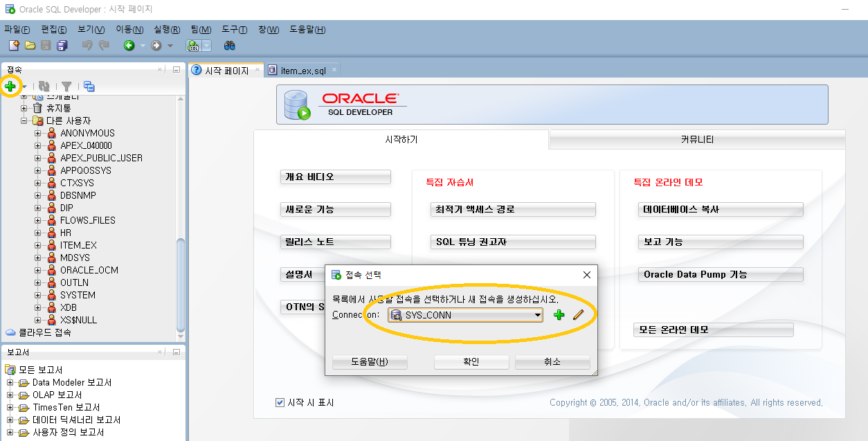The height and width of the screenshot is (441, 868).
Task: Switch to the 커뮤니티 tab
Action: [x=697, y=139]
